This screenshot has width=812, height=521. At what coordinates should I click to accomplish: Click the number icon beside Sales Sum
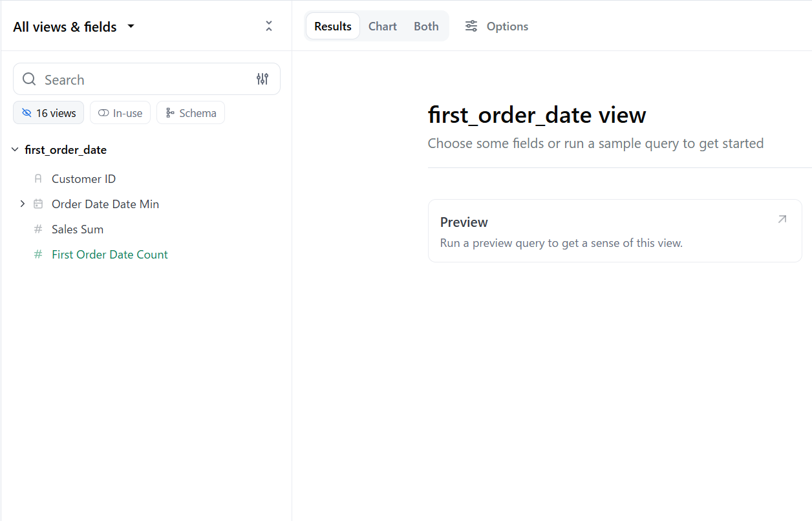coord(38,229)
